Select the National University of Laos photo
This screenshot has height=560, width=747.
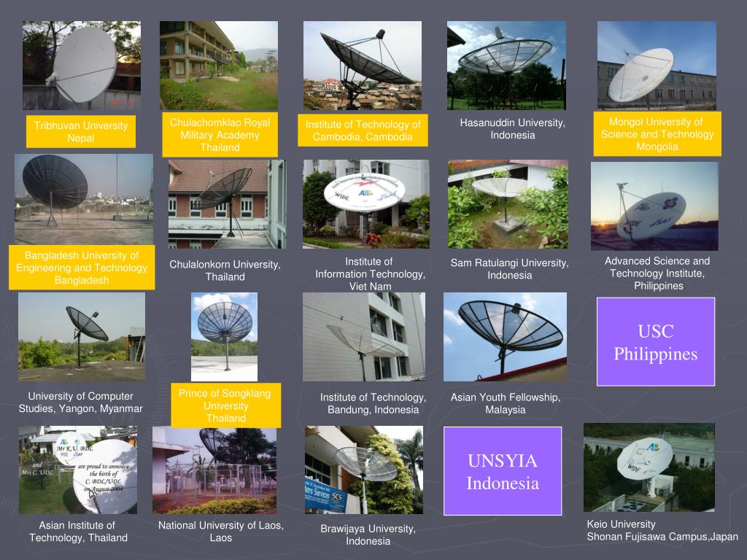click(x=214, y=470)
